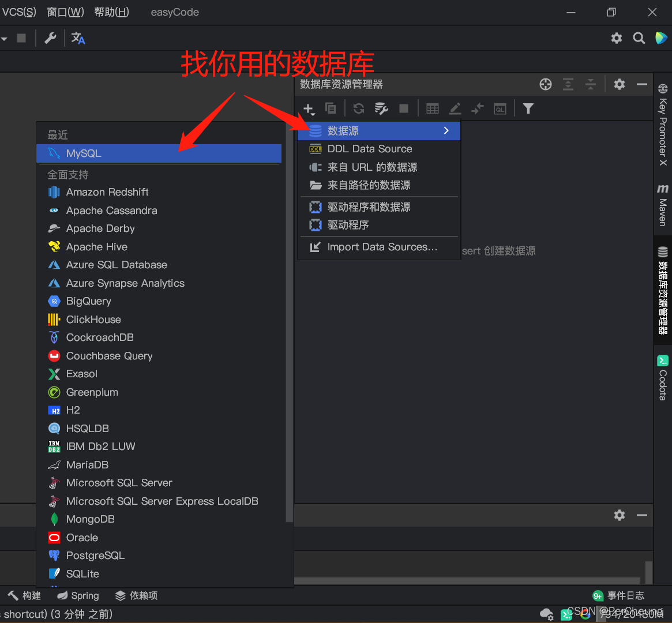
Task: Click the jump to query console icon
Action: tap(500, 108)
